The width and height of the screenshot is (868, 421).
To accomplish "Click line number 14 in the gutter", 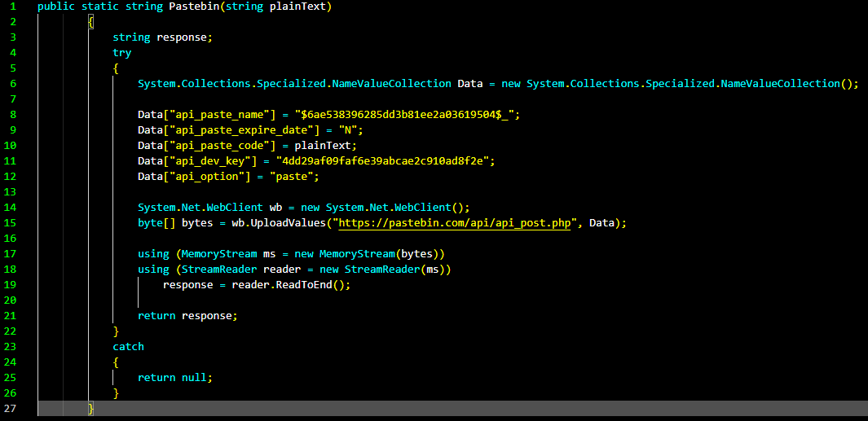I will 13,207.
